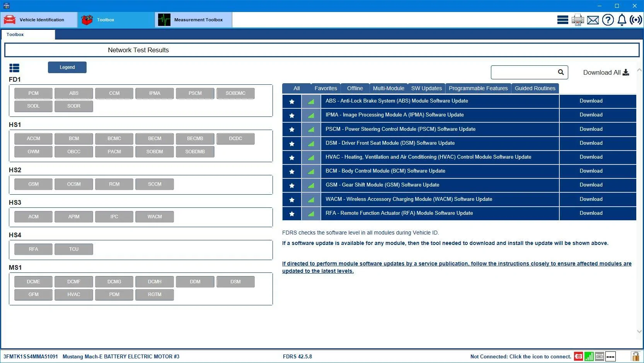Click the padlock icon in status bar
This screenshot has width=644, height=363.
point(635,356)
